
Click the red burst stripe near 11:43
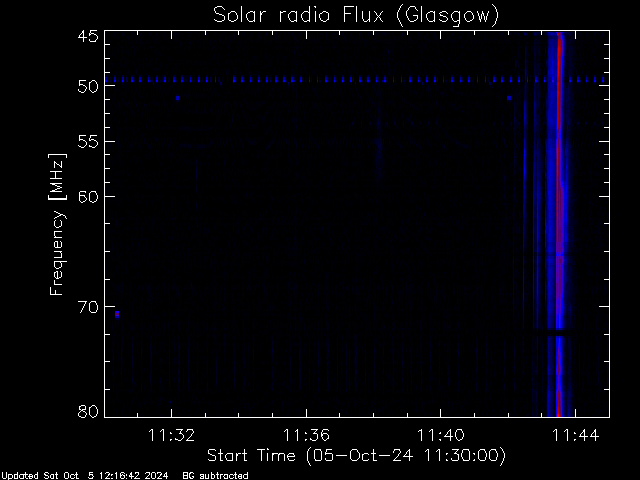coord(560,224)
